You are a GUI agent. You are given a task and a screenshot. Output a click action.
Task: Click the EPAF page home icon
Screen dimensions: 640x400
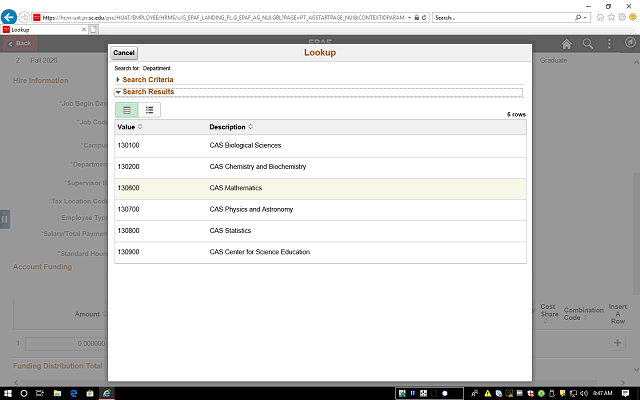[x=566, y=44]
